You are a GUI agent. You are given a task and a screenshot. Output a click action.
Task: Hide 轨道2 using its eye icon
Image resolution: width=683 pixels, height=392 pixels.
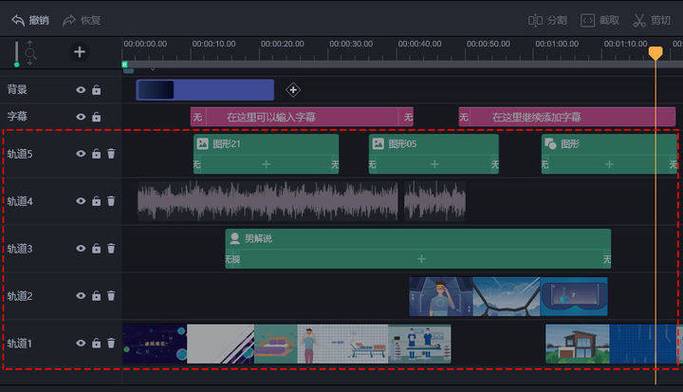click(x=81, y=296)
